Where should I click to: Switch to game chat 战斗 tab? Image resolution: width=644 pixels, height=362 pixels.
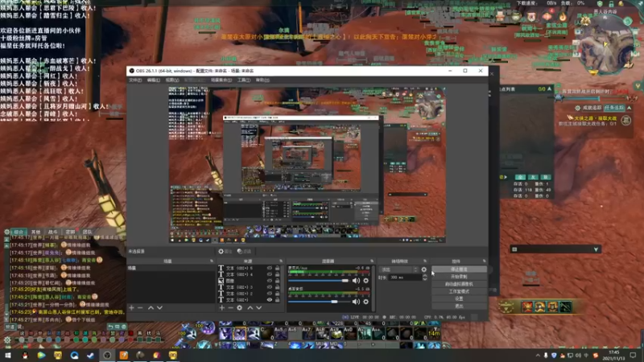53,232
